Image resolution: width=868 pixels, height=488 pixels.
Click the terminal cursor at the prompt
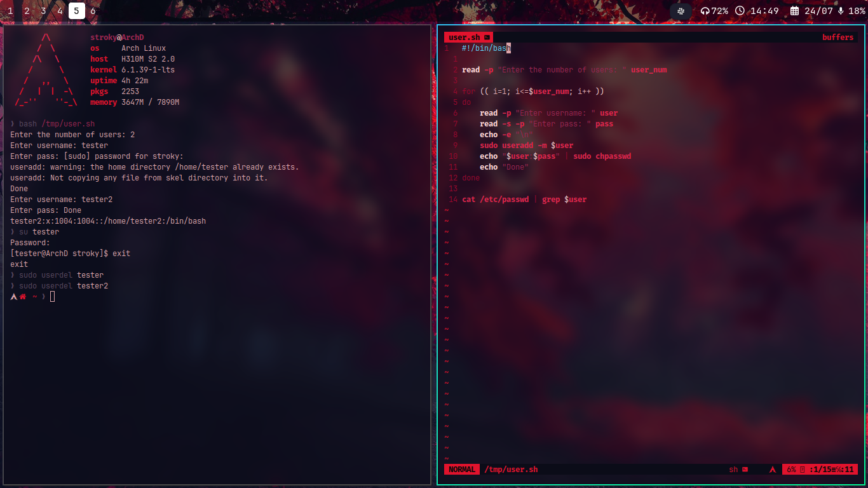53,297
